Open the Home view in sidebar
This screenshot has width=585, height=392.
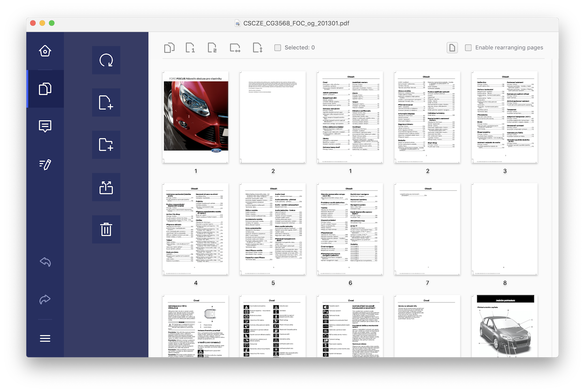[45, 51]
